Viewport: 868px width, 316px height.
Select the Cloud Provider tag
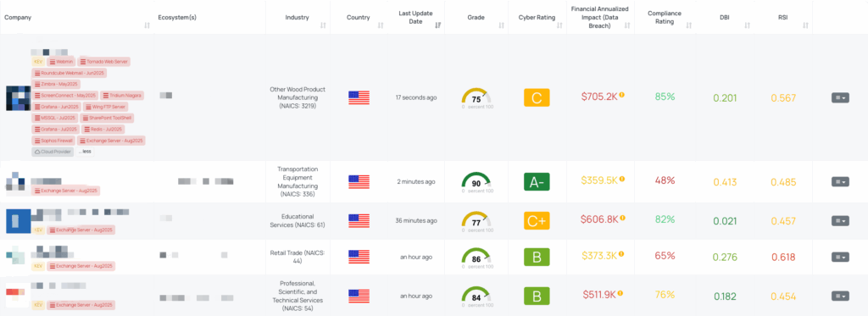53,151
